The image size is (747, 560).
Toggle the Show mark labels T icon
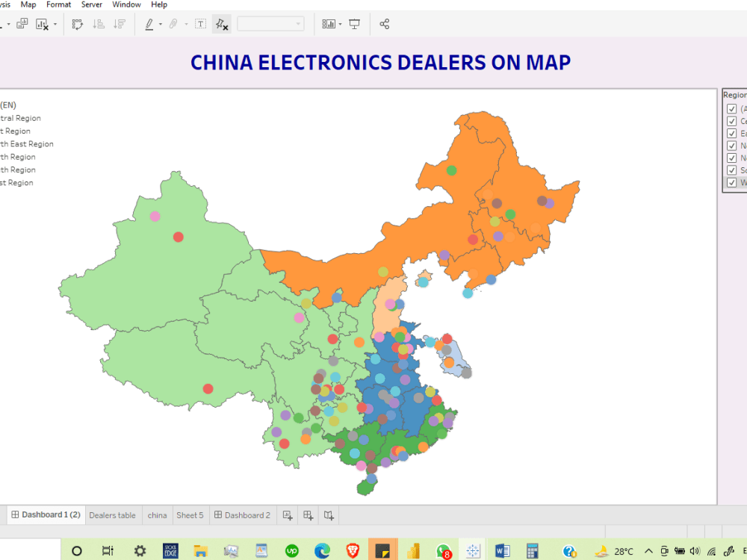click(x=200, y=24)
